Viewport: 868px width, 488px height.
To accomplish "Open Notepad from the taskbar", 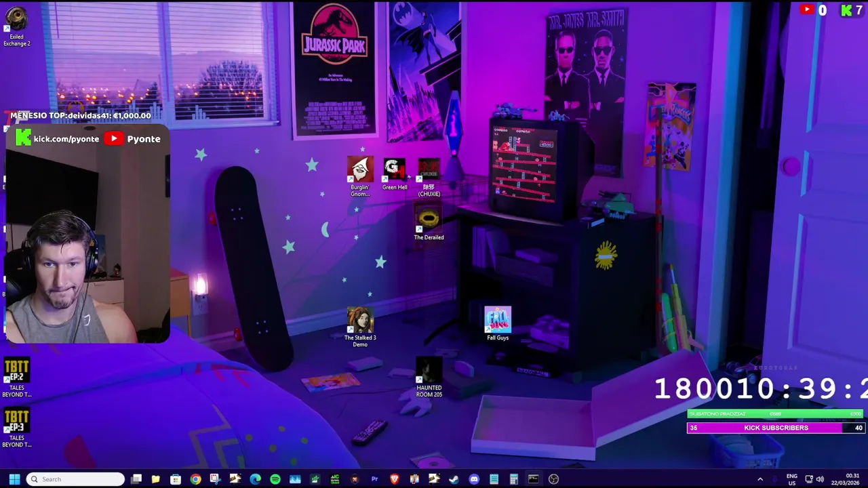I will 494,479.
